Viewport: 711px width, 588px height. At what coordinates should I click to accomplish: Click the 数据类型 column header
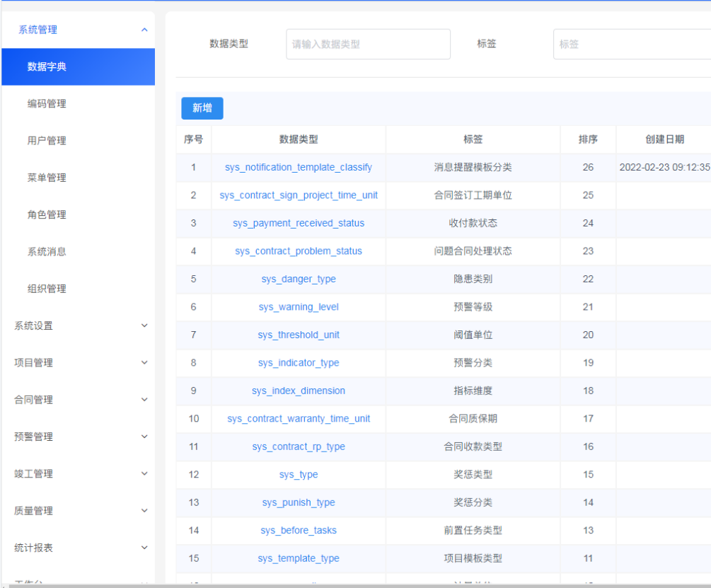pyautogui.click(x=299, y=139)
